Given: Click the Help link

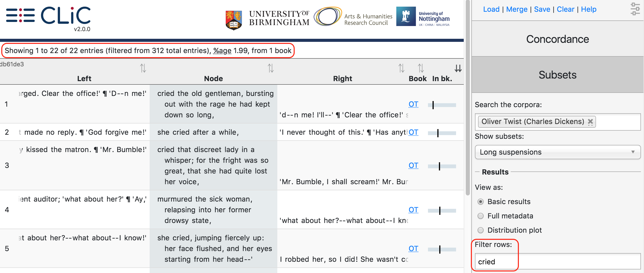Looking at the screenshot, I should tap(589, 9).
